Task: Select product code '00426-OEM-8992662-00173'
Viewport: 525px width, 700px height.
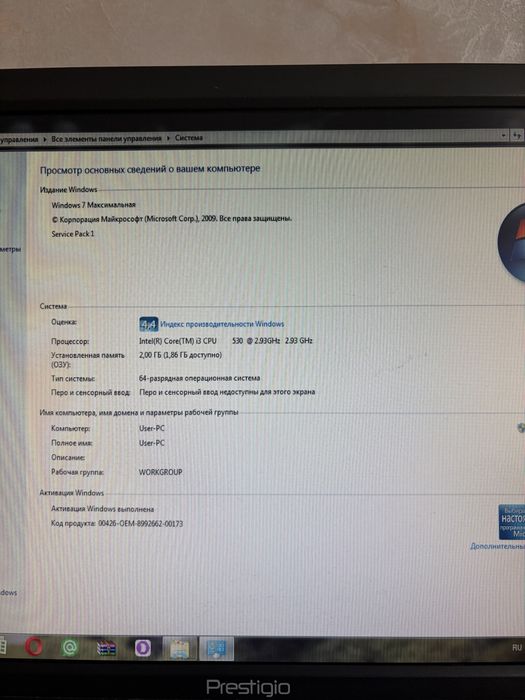Action: pos(141,524)
